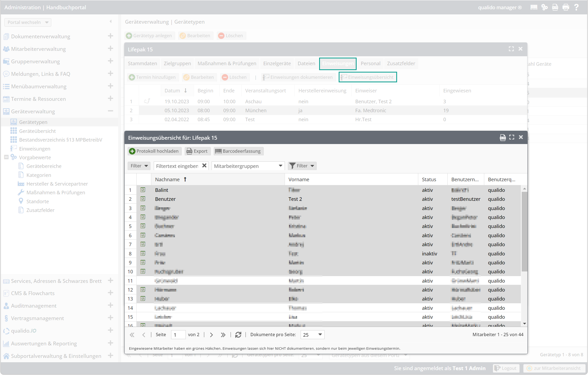The height and width of the screenshot is (375, 588).
Task: Open Einweisungen in sidebar tree
Action: coord(34,149)
